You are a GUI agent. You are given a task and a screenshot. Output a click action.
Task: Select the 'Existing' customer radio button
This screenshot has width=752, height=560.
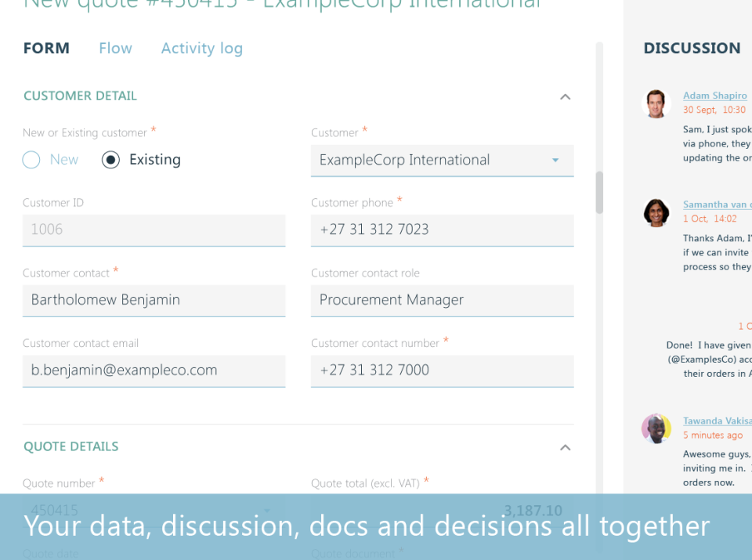(x=110, y=159)
